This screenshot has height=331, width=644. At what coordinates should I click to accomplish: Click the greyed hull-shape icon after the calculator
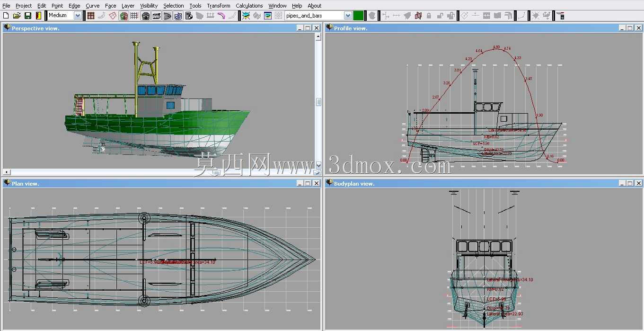click(200, 16)
